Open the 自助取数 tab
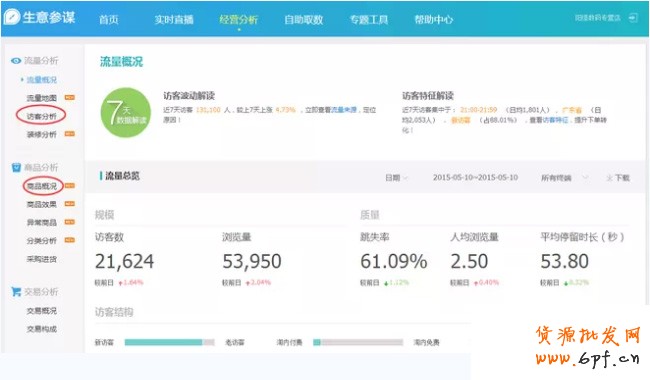 [303, 19]
